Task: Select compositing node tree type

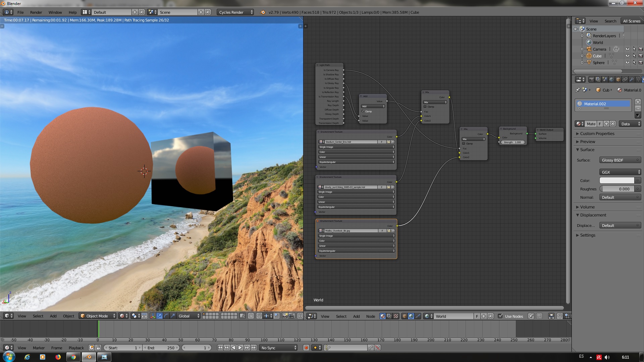Action: (389, 316)
